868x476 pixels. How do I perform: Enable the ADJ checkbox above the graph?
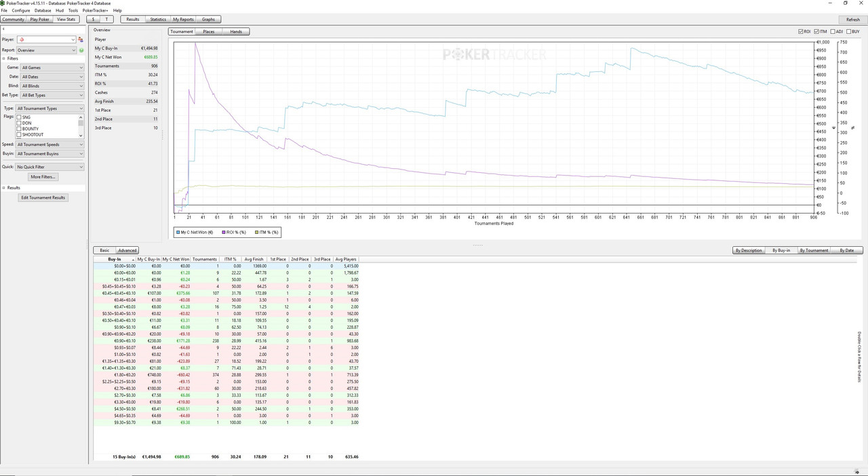point(832,31)
